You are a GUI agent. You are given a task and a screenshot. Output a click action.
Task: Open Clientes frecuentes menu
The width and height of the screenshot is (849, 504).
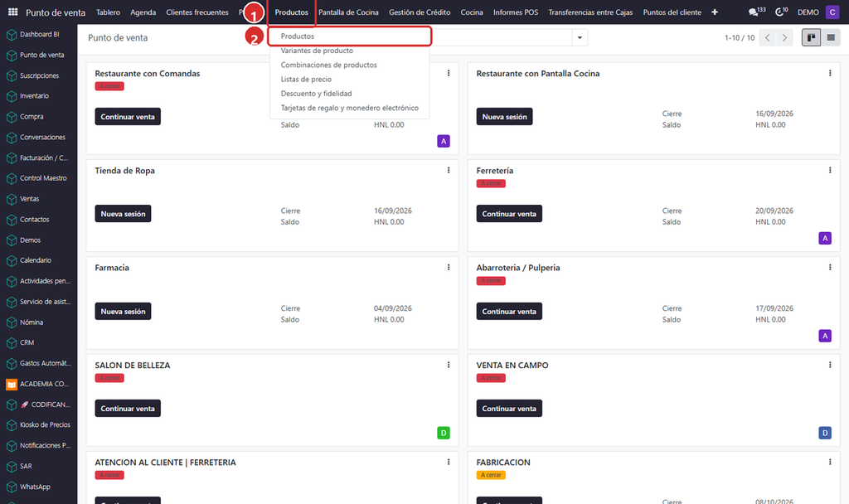pyautogui.click(x=197, y=12)
